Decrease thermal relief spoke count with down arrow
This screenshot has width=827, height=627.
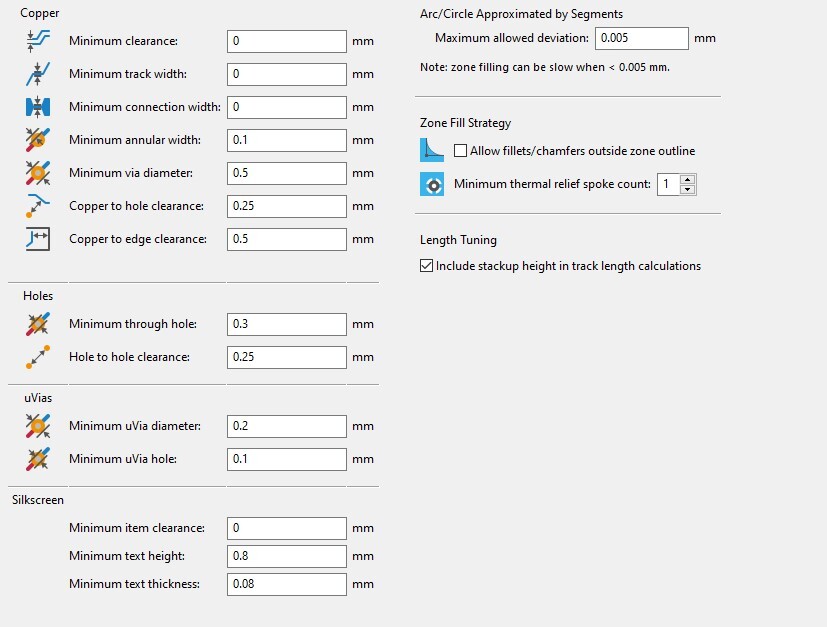687,189
